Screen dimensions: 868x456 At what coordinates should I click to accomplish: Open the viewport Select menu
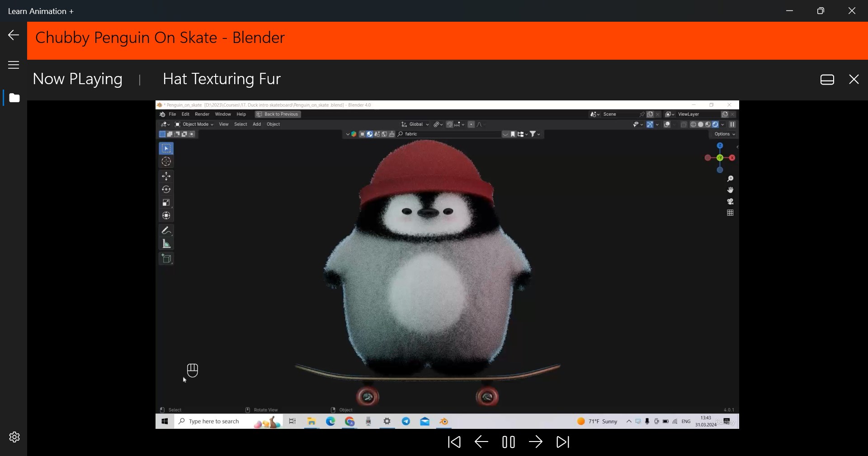(x=241, y=124)
